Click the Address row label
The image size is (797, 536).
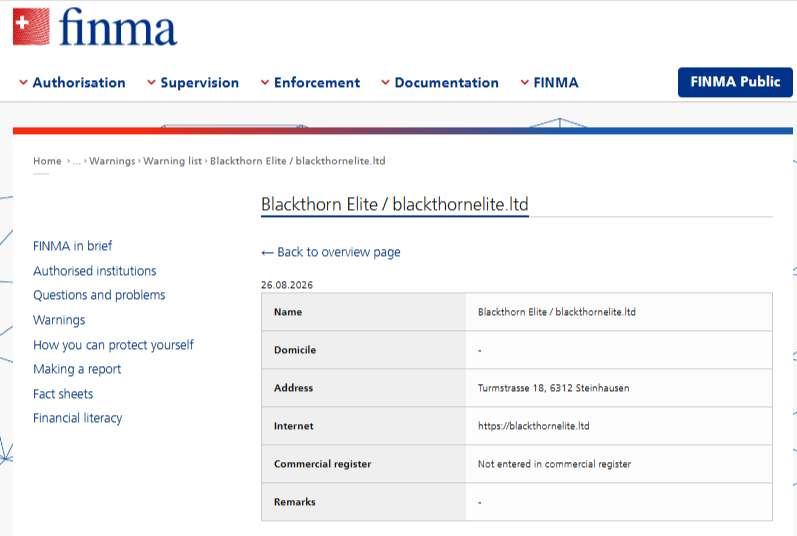tap(293, 388)
